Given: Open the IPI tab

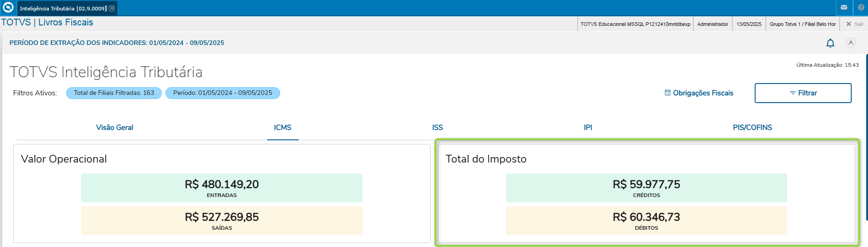Looking at the screenshot, I should coord(588,128).
